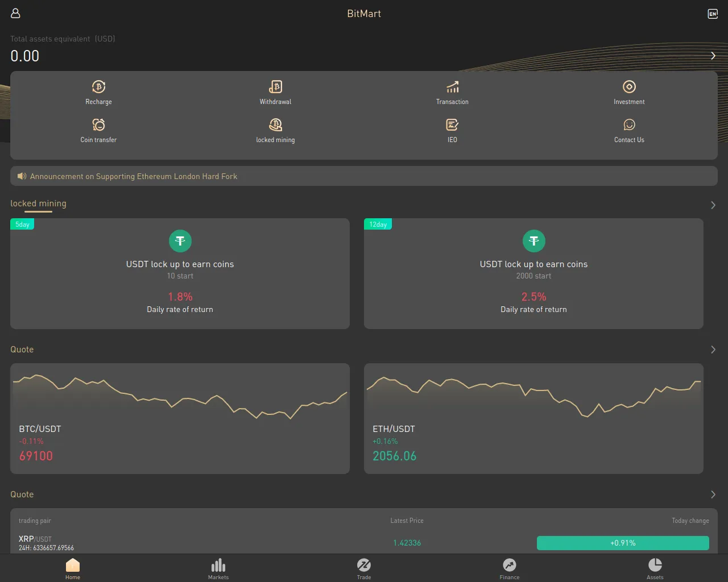Open the 5day USDT lock up card
The width and height of the screenshot is (728, 582).
(180, 273)
